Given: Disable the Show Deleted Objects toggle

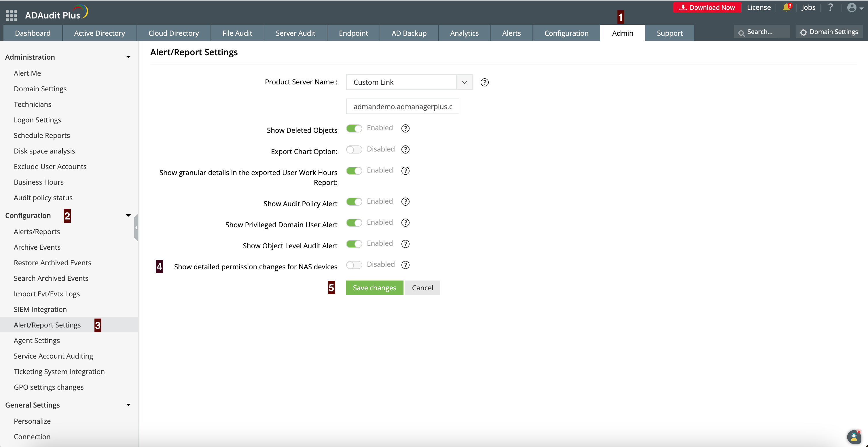Looking at the screenshot, I should point(354,128).
